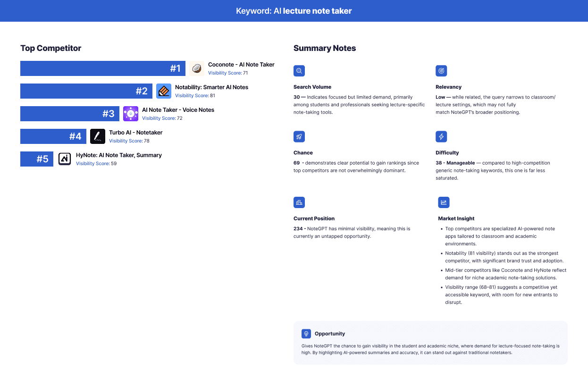Screen dimensions: 588x385
Task: Select the #1 rank bar
Action: (x=103, y=68)
